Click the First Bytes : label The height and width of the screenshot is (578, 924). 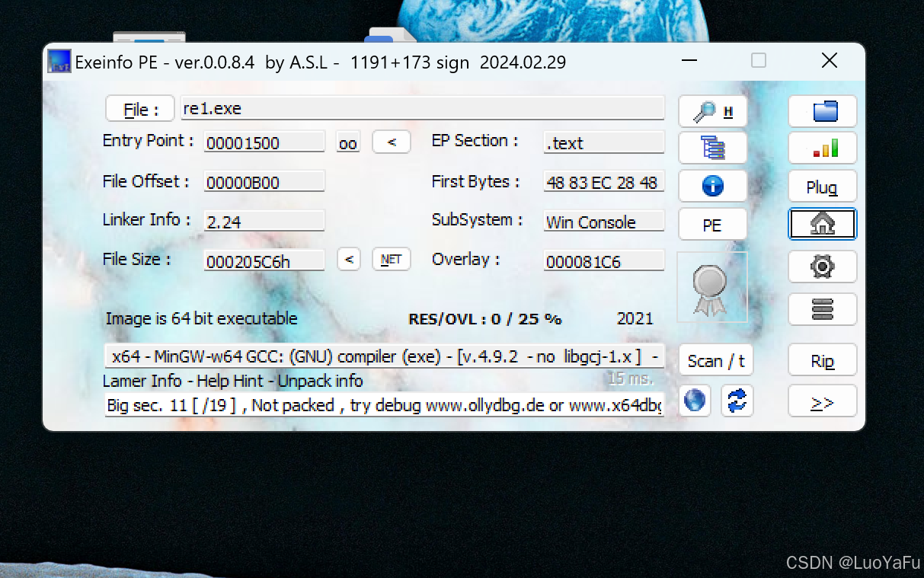[x=475, y=181]
